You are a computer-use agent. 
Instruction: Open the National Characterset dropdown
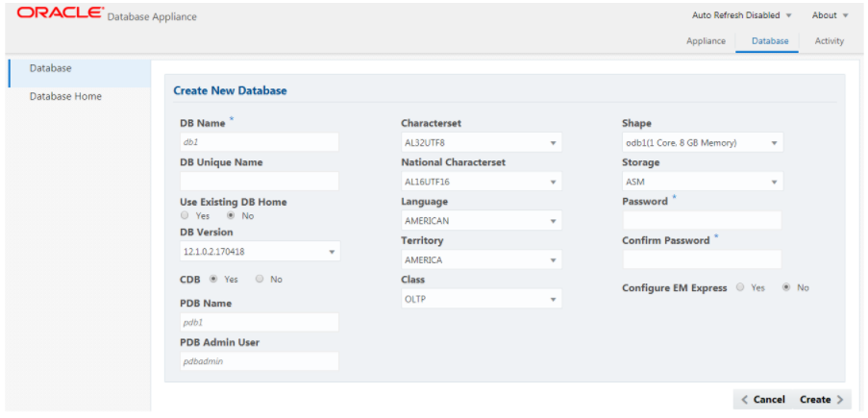(x=481, y=182)
